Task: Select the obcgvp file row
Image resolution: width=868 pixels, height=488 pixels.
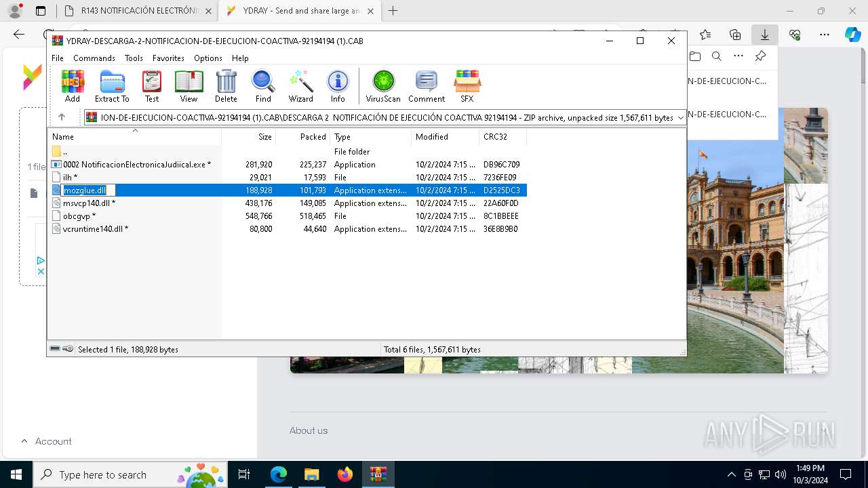Action: 287,216
